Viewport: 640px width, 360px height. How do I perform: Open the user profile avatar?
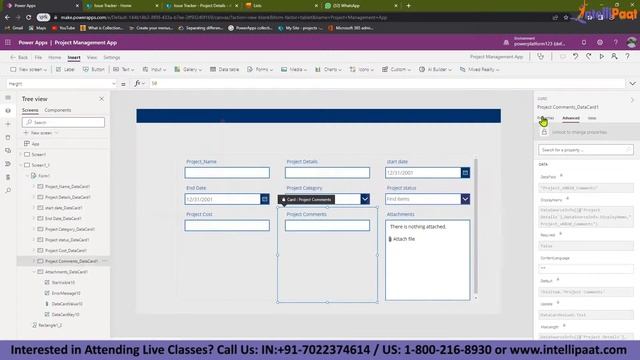point(631,42)
